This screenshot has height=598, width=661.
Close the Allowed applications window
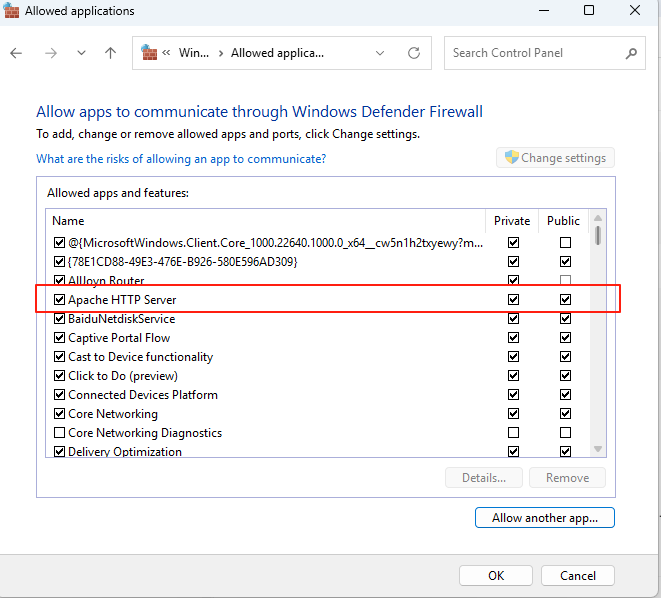coord(635,11)
